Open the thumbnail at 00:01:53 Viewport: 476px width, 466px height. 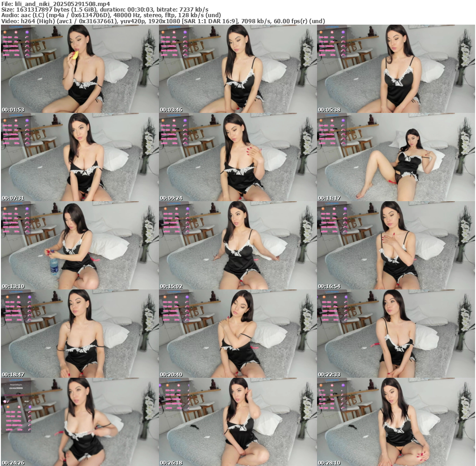click(79, 69)
